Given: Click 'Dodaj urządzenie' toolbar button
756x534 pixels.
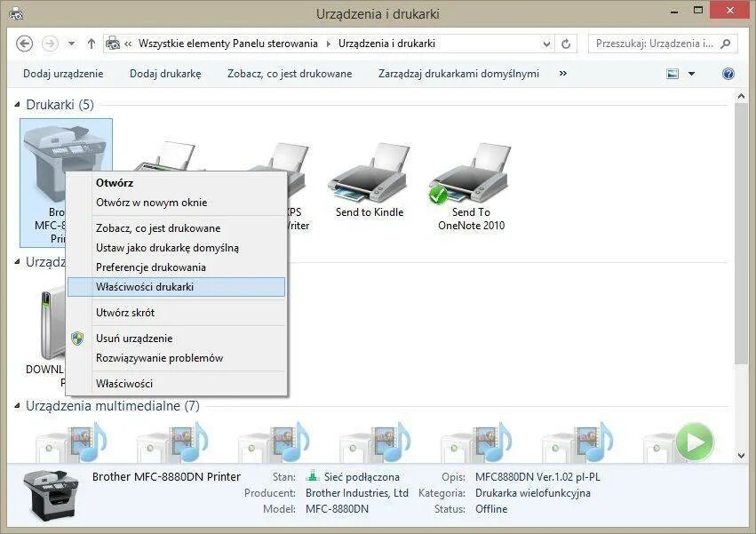Looking at the screenshot, I should pyautogui.click(x=63, y=74).
